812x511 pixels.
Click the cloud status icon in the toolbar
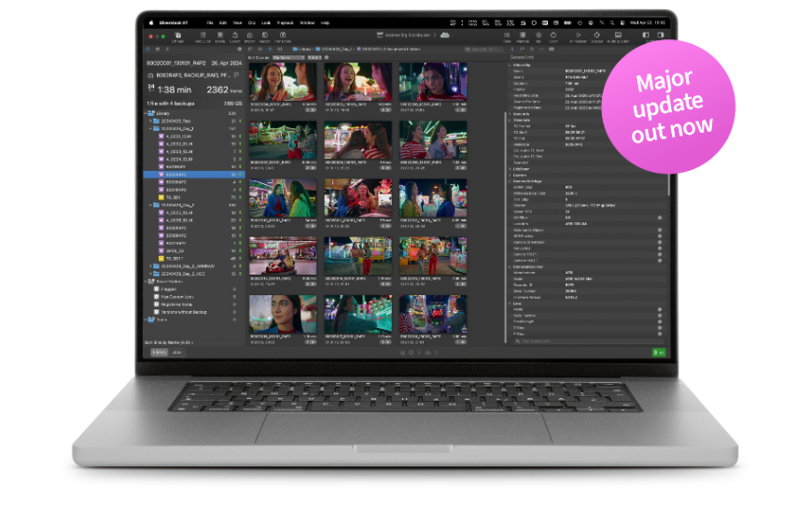point(445,35)
